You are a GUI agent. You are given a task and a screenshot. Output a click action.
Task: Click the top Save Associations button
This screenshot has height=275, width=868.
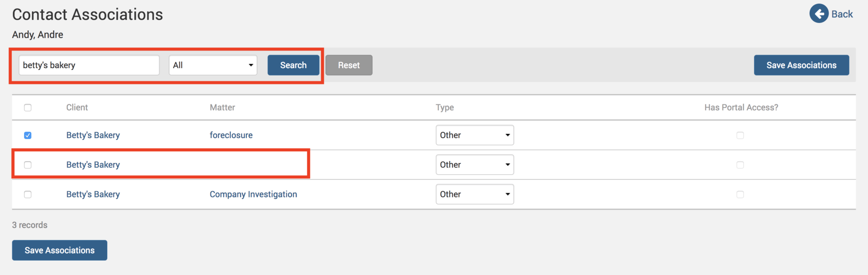[x=801, y=65]
